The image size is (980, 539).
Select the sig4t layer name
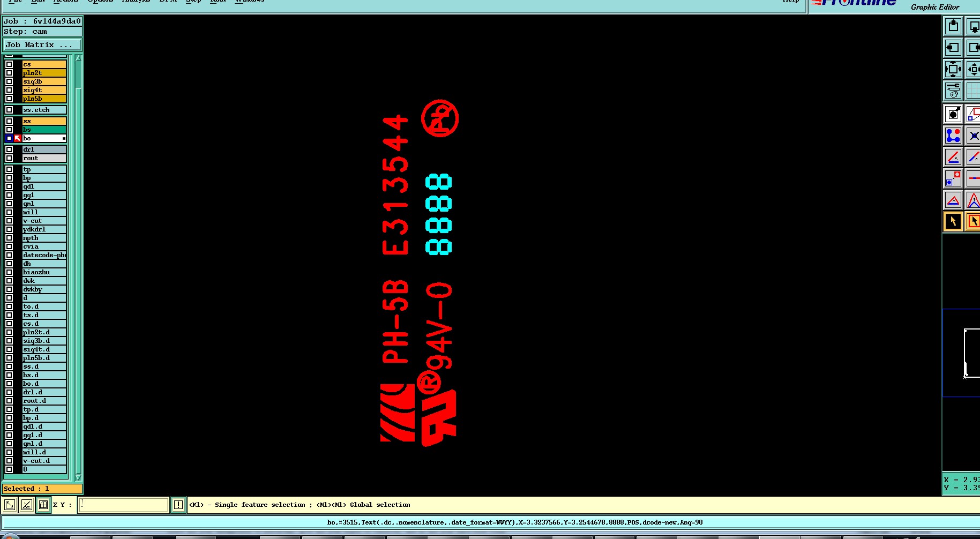(x=44, y=90)
